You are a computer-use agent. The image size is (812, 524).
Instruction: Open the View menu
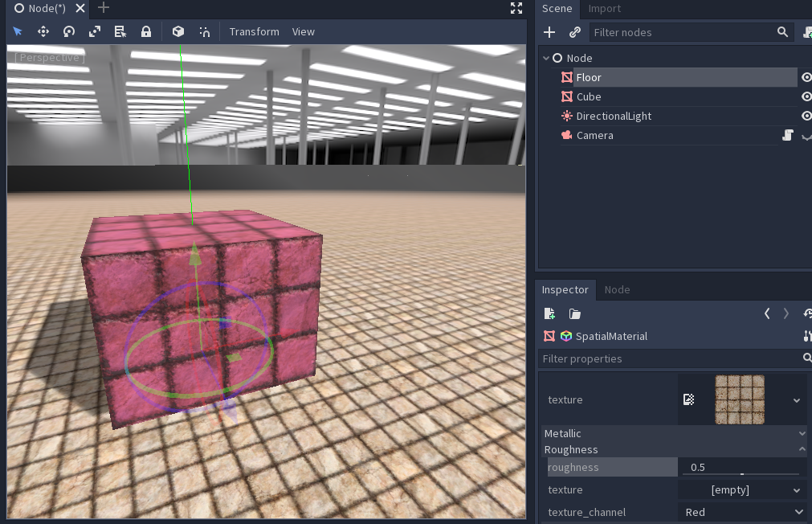[303, 31]
